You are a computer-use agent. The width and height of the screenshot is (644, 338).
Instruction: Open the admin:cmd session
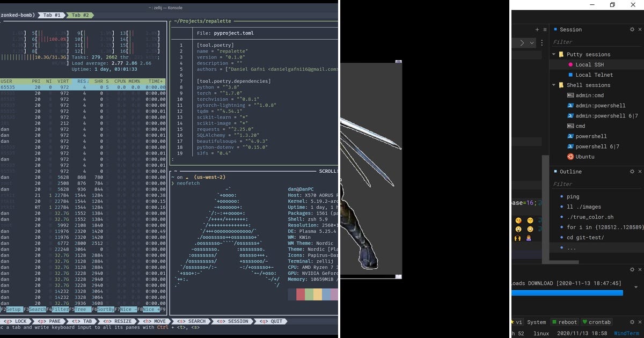[x=590, y=95]
